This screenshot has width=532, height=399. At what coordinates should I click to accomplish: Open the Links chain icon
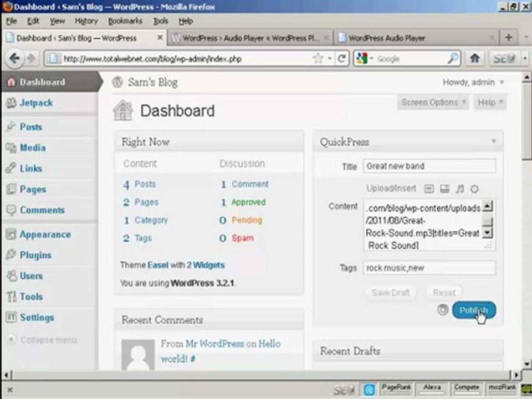pyautogui.click(x=11, y=168)
